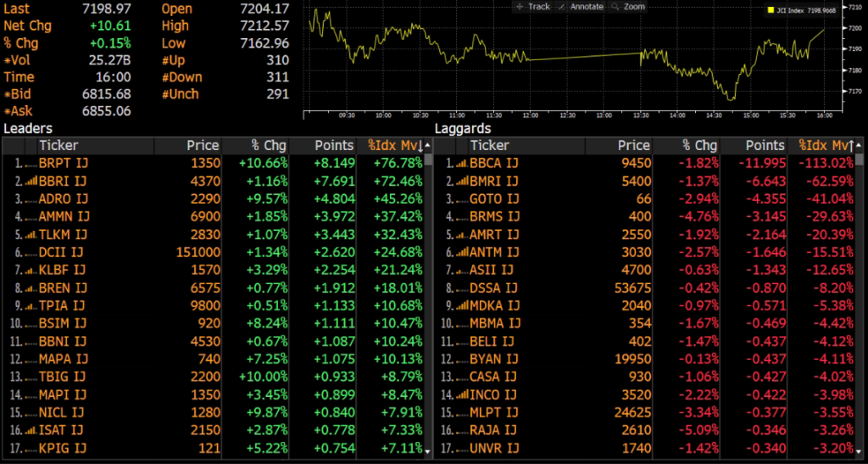Select the UNVR IJ ticker
Screen dimensions: 868x464
point(493,448)
